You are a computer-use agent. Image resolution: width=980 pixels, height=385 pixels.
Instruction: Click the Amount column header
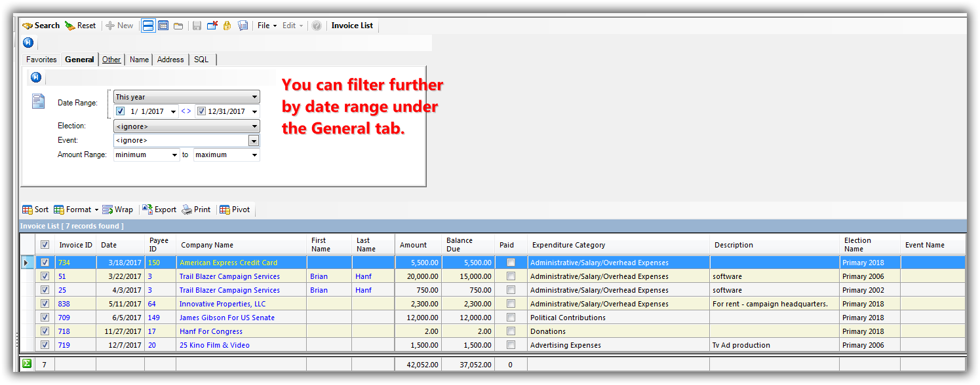pos(413,245)
